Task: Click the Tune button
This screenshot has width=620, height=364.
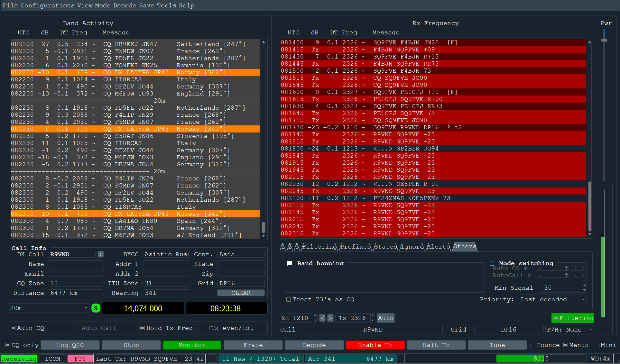Action: click(497, 345)
